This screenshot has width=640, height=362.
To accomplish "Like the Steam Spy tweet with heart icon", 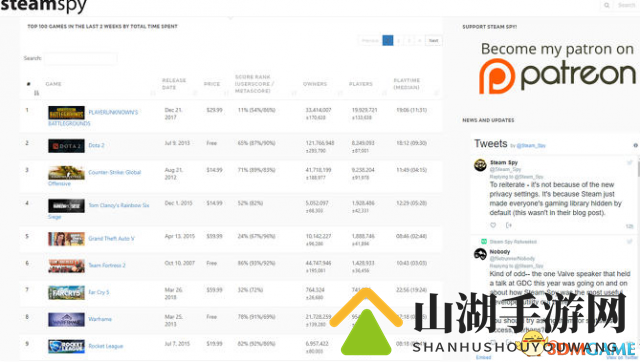I will [x=493, y=225].
